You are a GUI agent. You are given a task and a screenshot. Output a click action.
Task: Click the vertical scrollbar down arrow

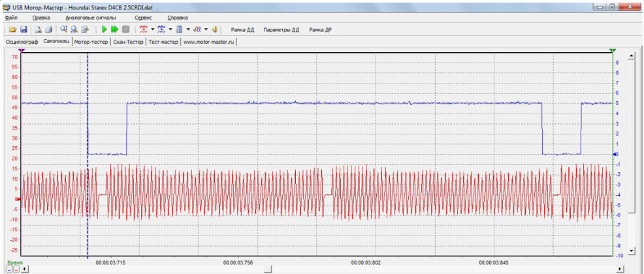coord(632,251)
